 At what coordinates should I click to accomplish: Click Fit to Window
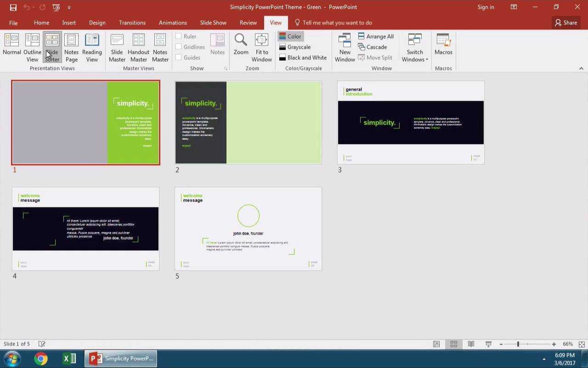click(x=261, y=47)
